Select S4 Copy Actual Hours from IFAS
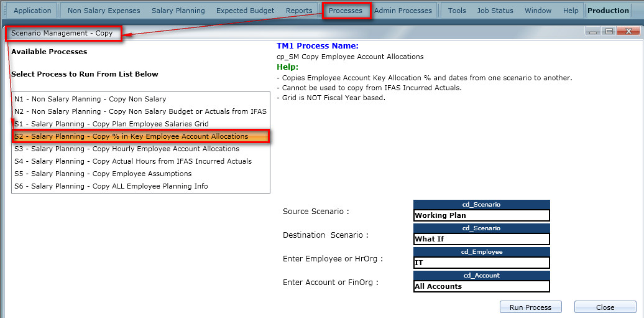This screenshot has height=318, width=644. click(140, 161)
